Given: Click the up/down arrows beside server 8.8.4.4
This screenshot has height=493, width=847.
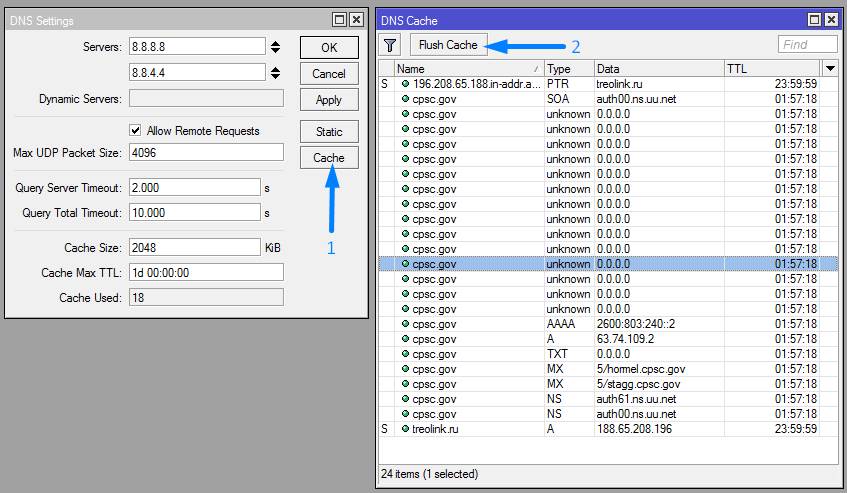Looking at the screenshot, I should pyautogui.click(x=274, y=72).
